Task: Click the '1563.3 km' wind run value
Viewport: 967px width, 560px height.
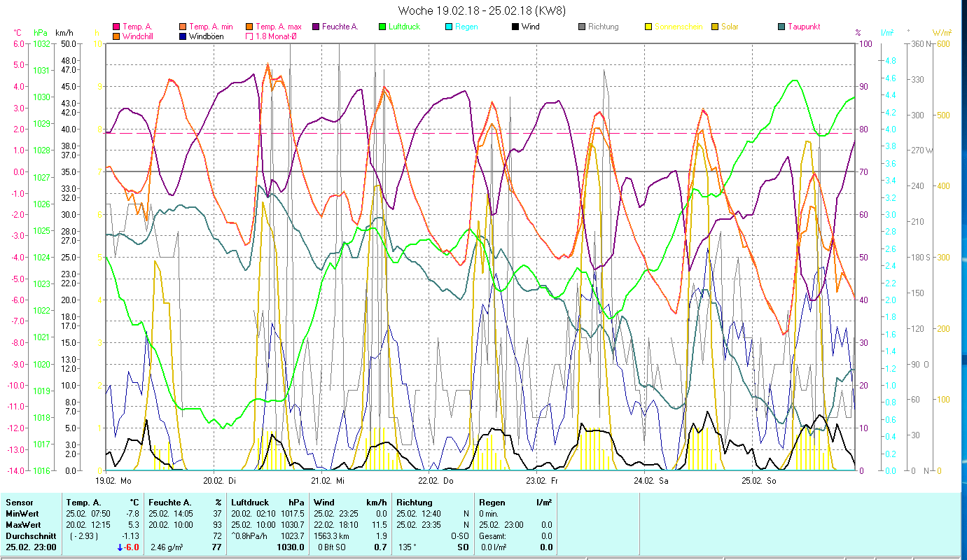Action: tap(332, 536)
